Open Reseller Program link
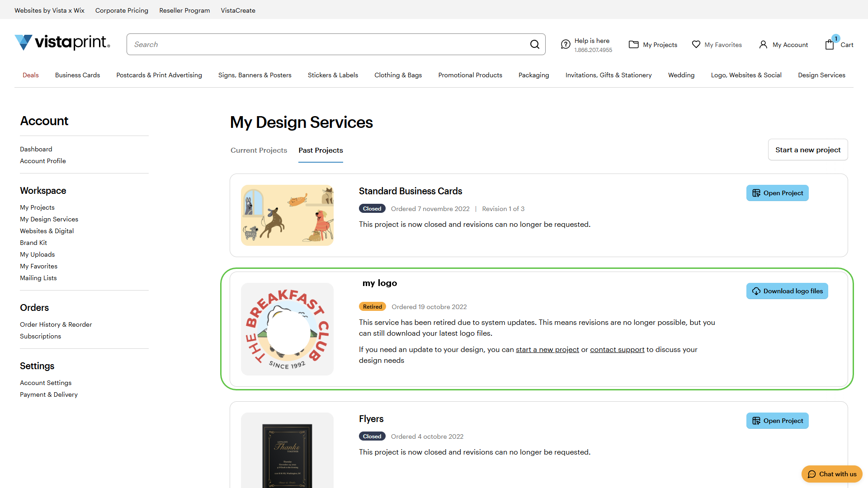The width and height of the screenshot is (868, 488). (184, 10)
